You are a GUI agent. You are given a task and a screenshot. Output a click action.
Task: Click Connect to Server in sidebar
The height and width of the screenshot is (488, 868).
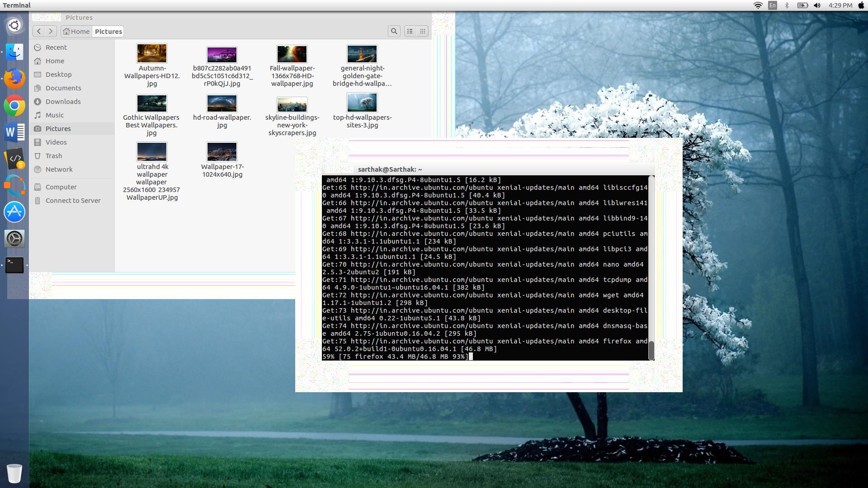(73, 200)
